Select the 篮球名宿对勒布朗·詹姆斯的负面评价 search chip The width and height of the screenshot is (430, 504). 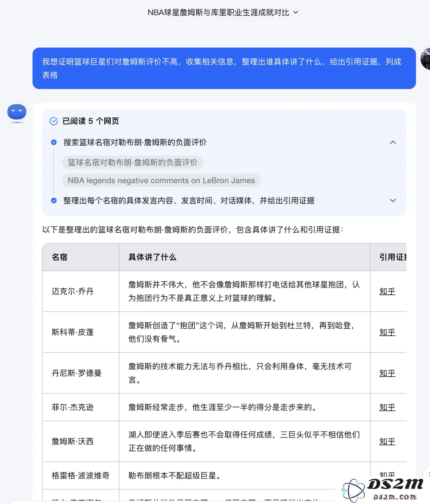tap(133, 162)
